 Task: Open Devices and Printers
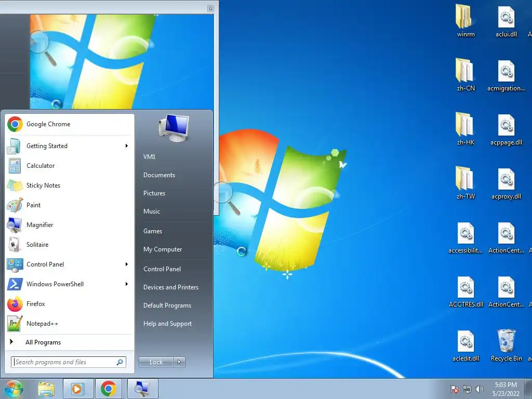170,287
